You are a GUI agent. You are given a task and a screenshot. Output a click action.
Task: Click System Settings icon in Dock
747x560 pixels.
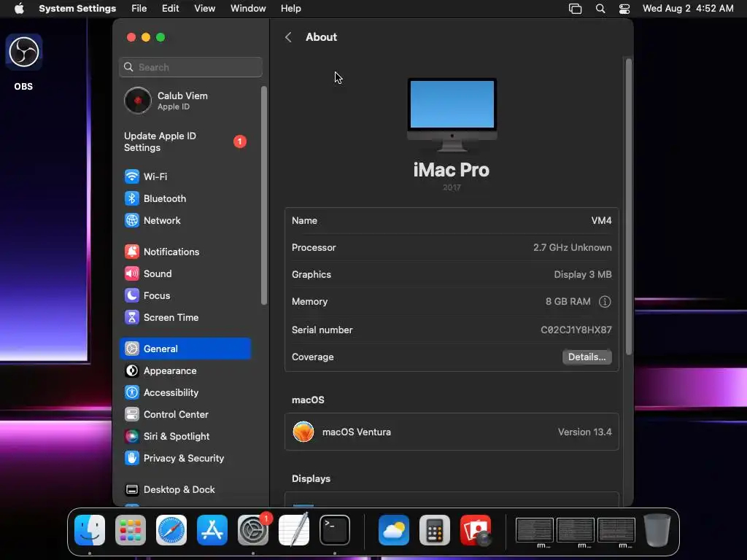pyautogui.click(x=253, y=530)
